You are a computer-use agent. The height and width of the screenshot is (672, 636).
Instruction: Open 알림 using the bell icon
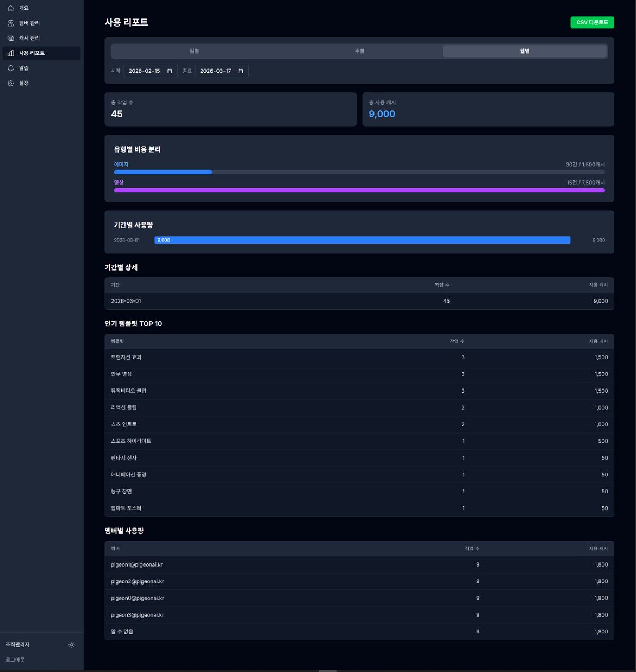10,68
